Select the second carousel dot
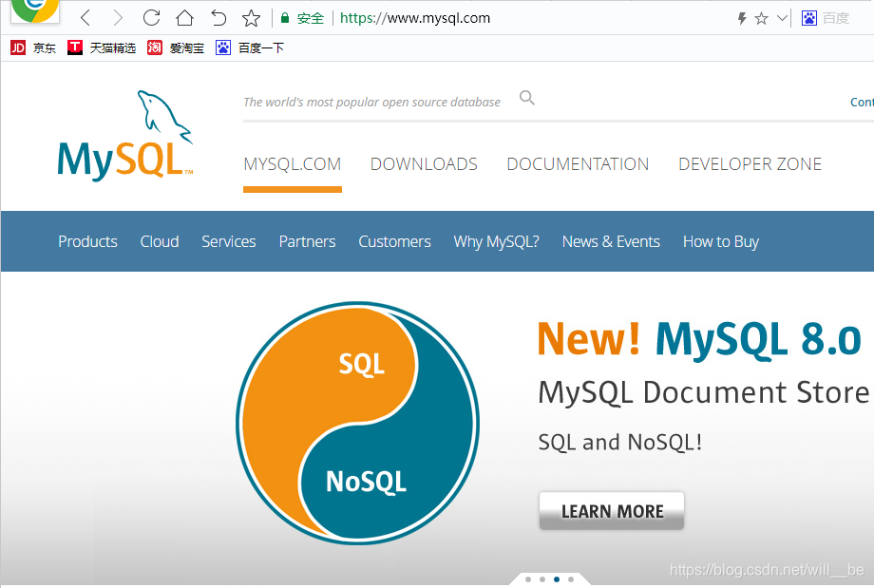This screenshot has height=588, width=874. tap(542, 579)
